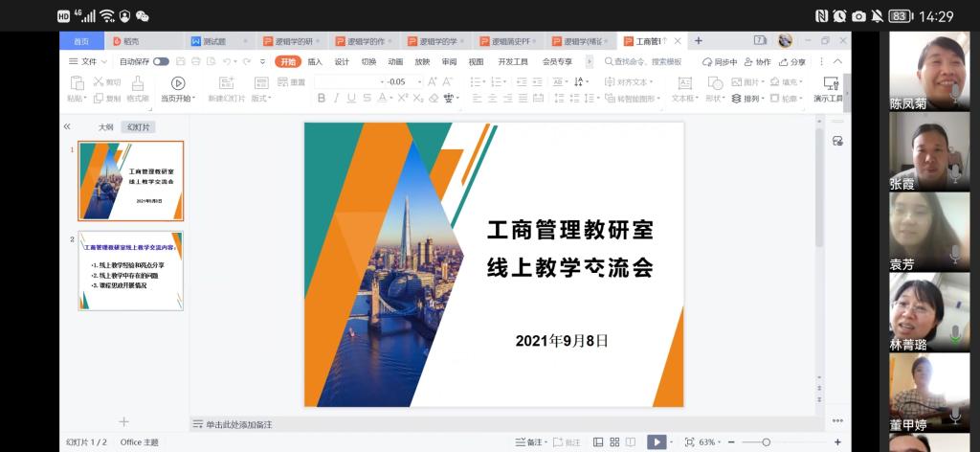Viewport: 980px width, 452px height.
Task: Expand the File menu
Action: click(88, 61)
